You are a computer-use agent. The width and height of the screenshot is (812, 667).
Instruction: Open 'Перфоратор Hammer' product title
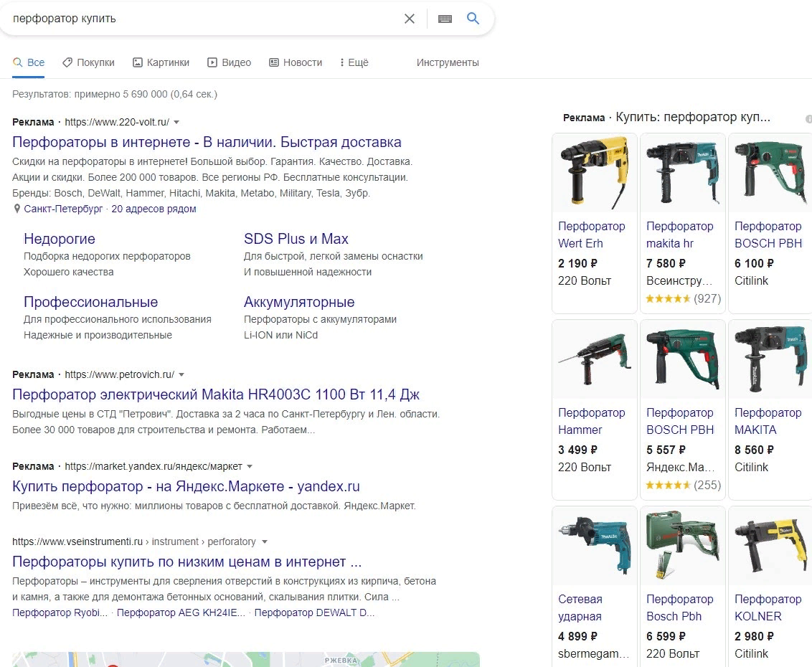[591, 421]
